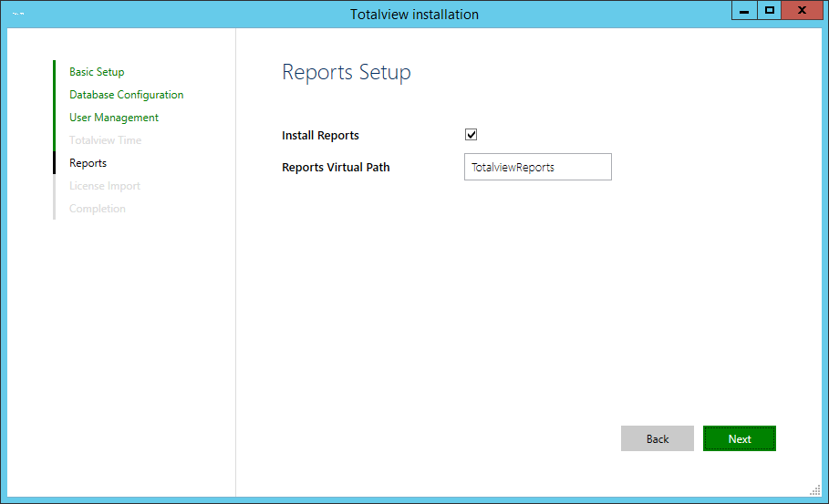Select Totalview Time in the sidebar
Screen dimensions: 829x504
(105, 140)
